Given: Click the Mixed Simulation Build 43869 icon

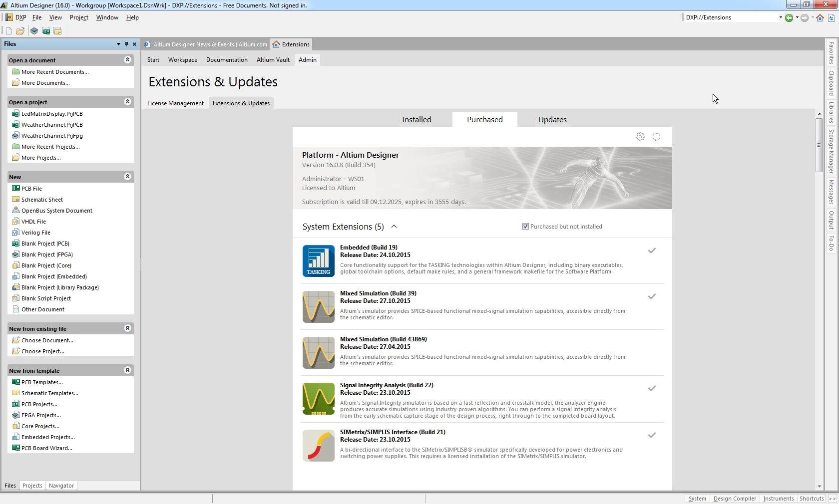Looking at the screenshot, I should pyautogui.click(x=318, y=352).
